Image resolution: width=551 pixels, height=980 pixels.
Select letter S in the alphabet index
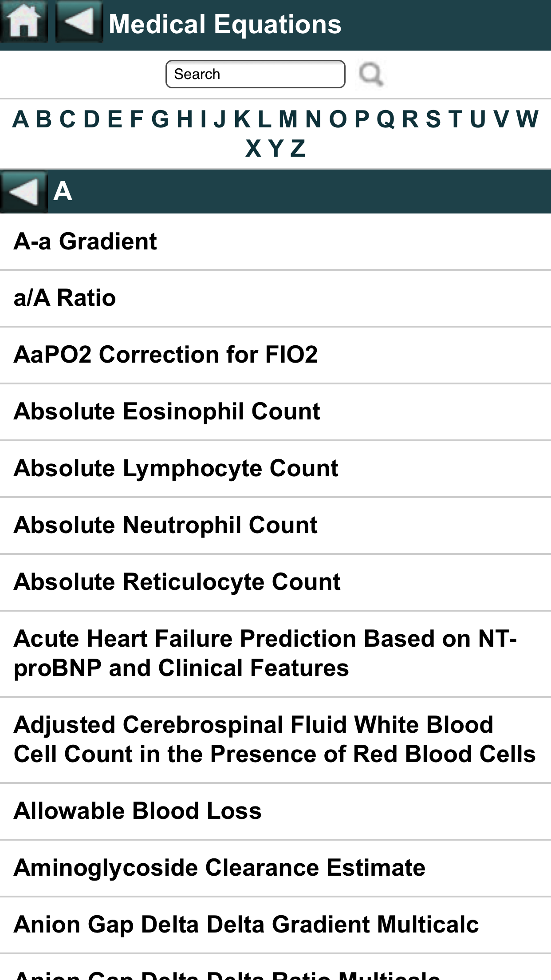coord(433,119)
